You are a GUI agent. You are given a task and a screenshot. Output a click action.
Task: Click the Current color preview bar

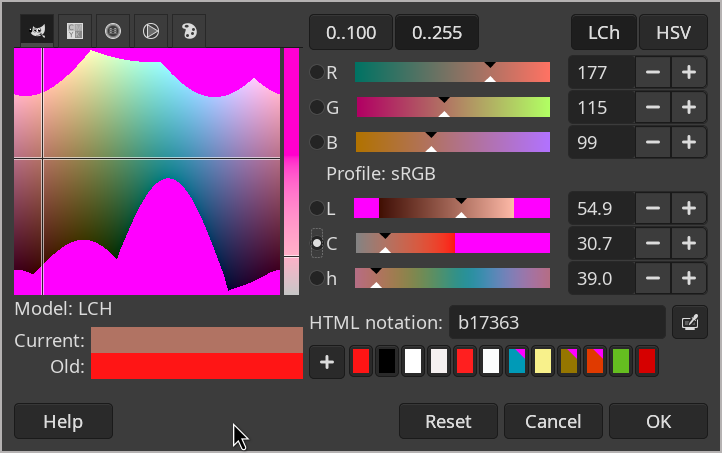[197, 340]
